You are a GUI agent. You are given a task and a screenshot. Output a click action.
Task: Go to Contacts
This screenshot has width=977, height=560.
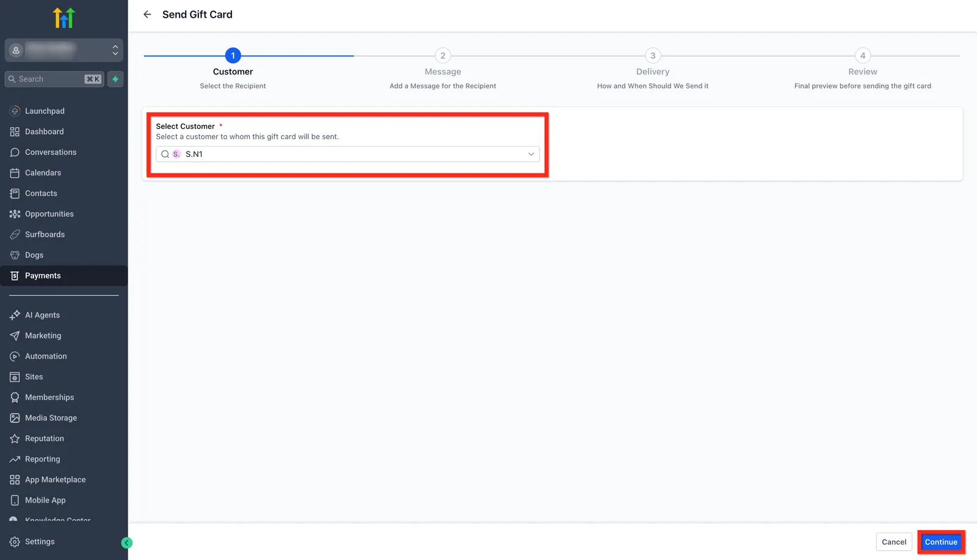coord(41,194)
